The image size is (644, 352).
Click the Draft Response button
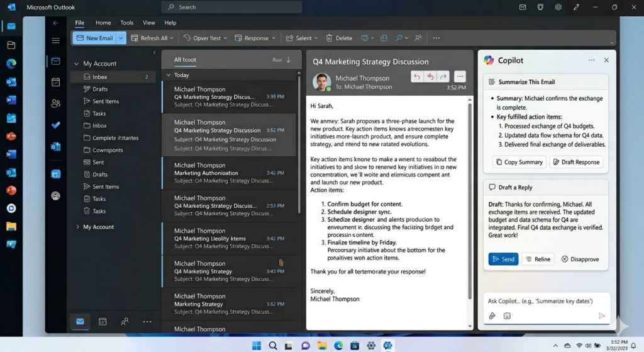pyautogui.click(x=576, y=162)
